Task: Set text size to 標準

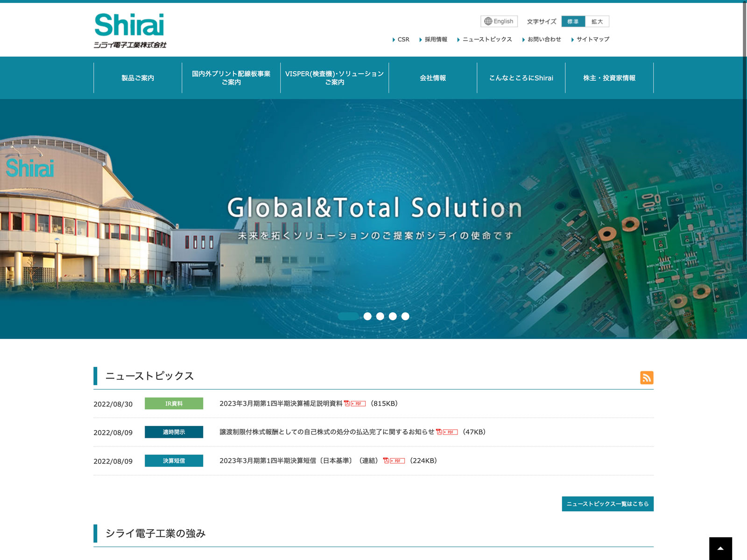Action: (x=573, y=21)
